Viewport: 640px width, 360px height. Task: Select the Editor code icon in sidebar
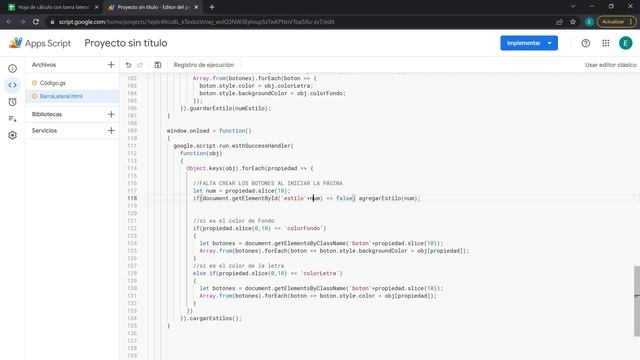point(13,85)
